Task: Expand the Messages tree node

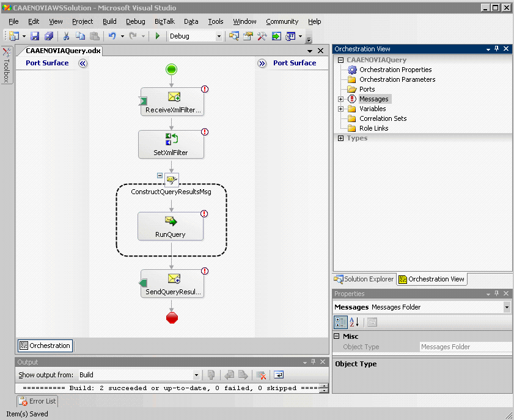Action: 340,99
